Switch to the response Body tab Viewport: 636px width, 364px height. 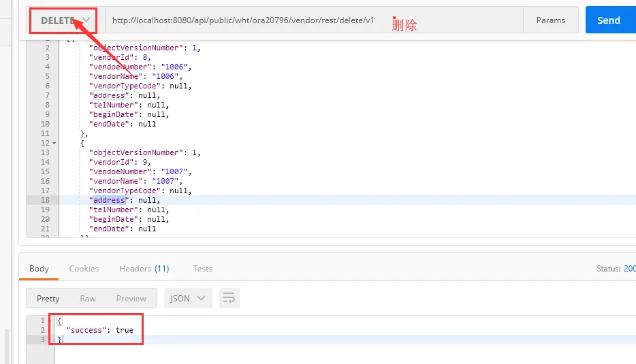pos(39,268)
